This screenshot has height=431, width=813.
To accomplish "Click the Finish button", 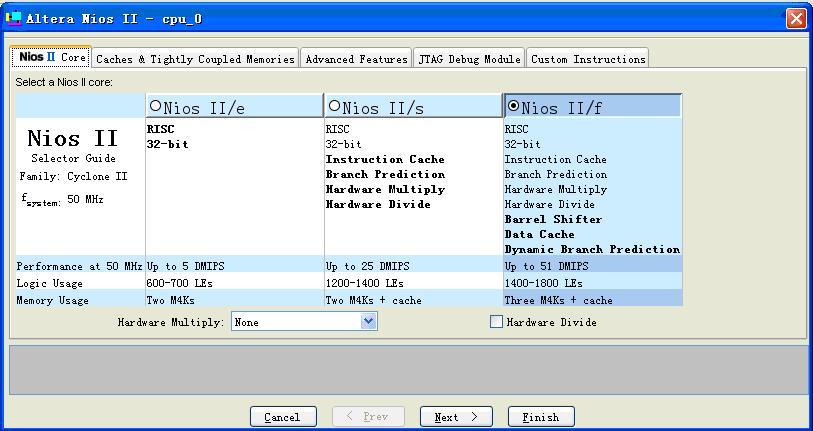I will (541, 417).
